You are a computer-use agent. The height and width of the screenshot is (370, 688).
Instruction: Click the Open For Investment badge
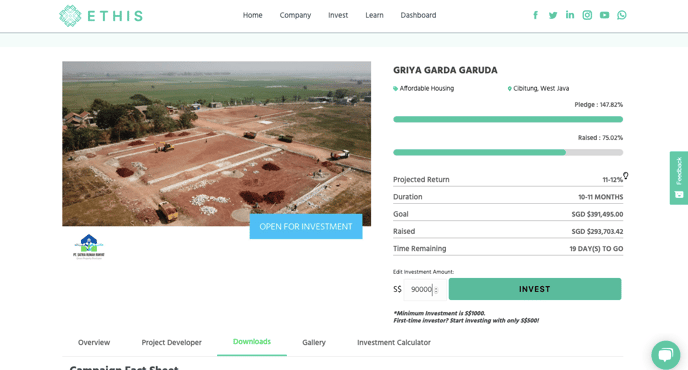306,226
